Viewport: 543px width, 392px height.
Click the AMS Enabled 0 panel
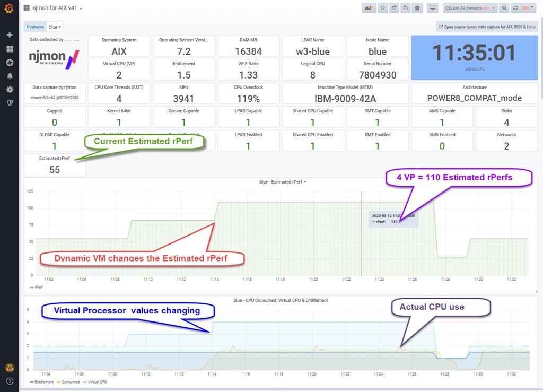pyautogui.click(x=442, y=140)
